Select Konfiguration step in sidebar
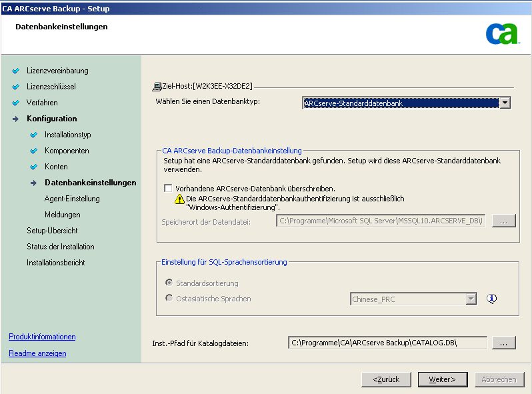 [52, 119]
